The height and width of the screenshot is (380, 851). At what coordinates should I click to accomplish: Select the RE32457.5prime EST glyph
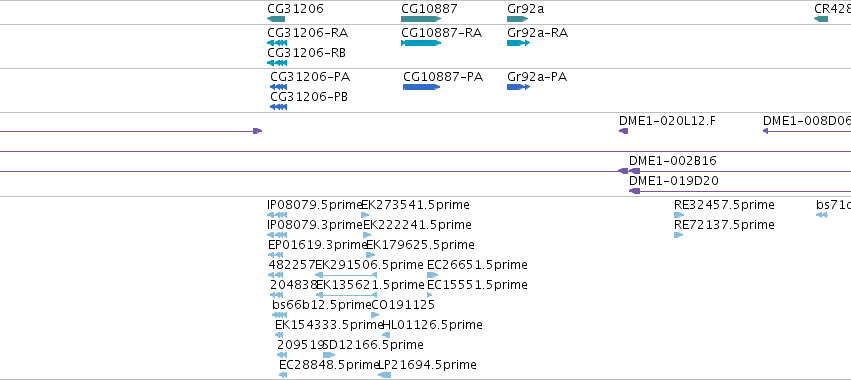click(x=679, y=215)
